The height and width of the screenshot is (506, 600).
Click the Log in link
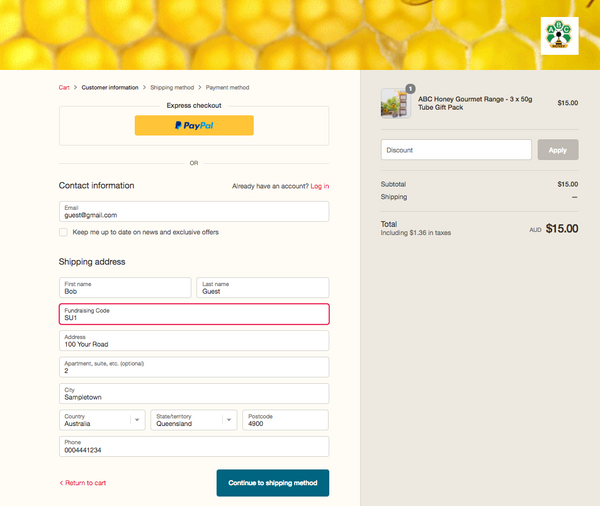[x=320, y=186]
